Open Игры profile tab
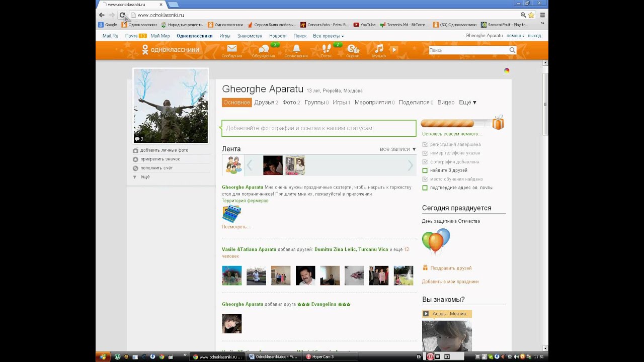Screen dimensions: 644x362 (341, 103)
